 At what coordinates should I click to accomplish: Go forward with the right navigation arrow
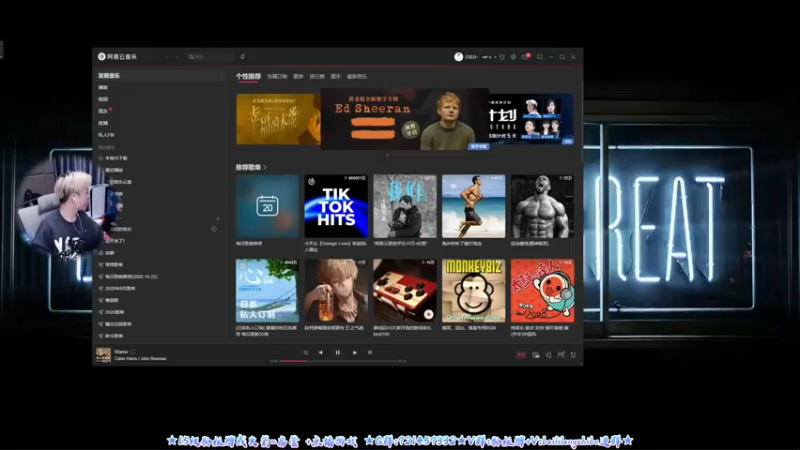tap(177, 57)
